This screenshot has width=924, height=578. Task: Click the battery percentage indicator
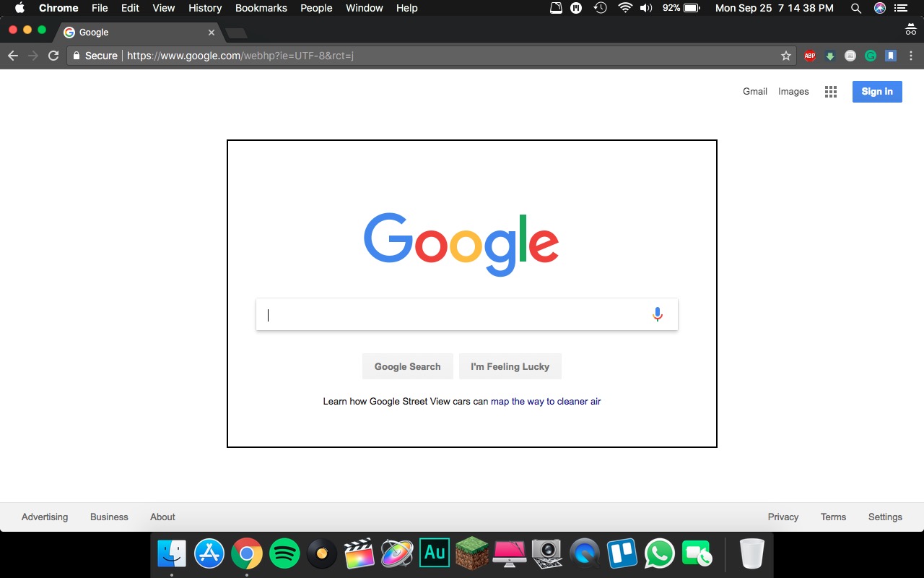(x=671, y=8)
